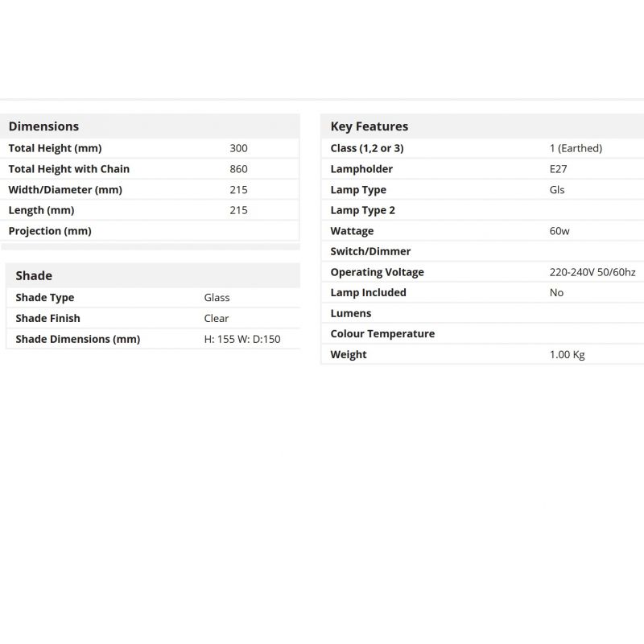Click the Shade section heading
The width and height of the screenshot is (644, 644).
coord(34,275)
